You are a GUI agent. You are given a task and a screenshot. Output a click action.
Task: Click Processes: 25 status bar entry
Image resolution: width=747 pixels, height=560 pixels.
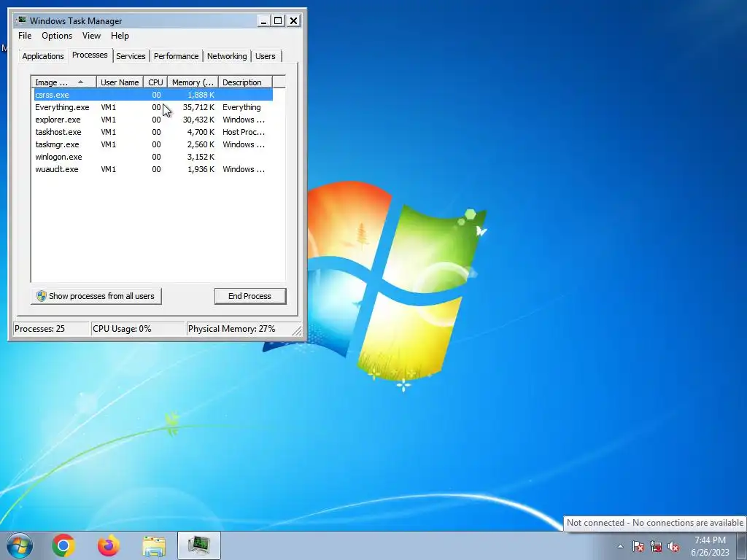tap(52, 329)
